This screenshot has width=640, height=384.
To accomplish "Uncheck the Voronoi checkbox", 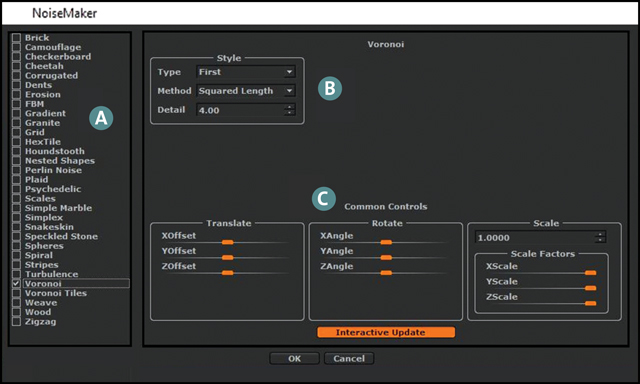I will pos(16,283).
